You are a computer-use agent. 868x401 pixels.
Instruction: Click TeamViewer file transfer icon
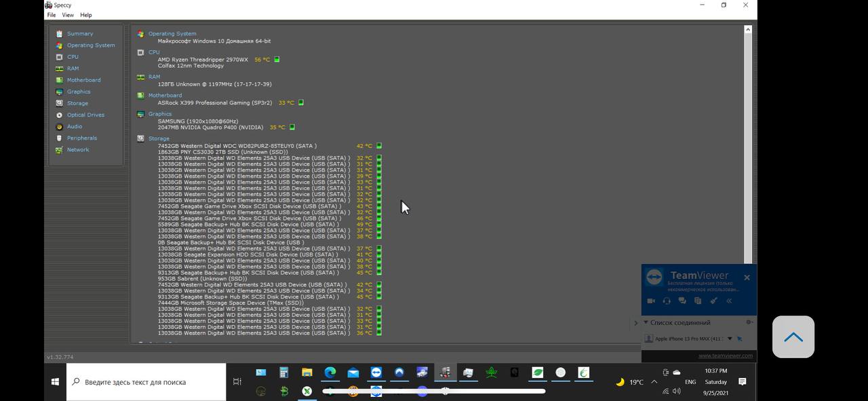coord(698,301)
